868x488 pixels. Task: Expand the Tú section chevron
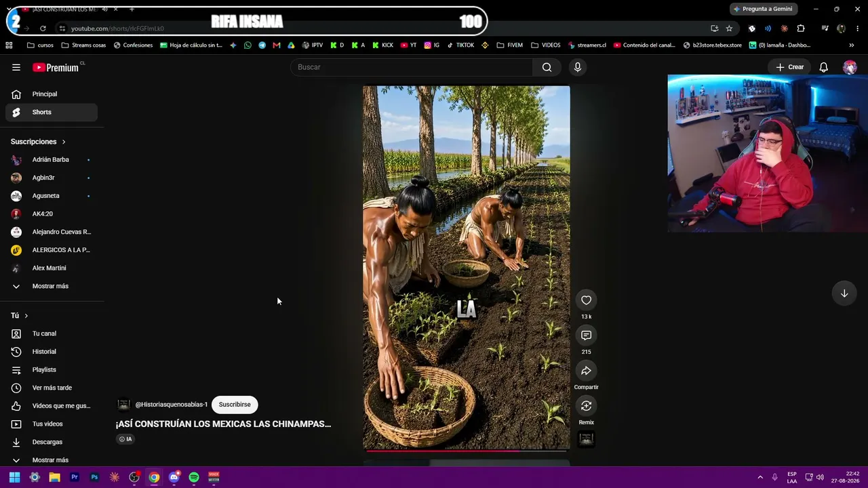[26, 316]
